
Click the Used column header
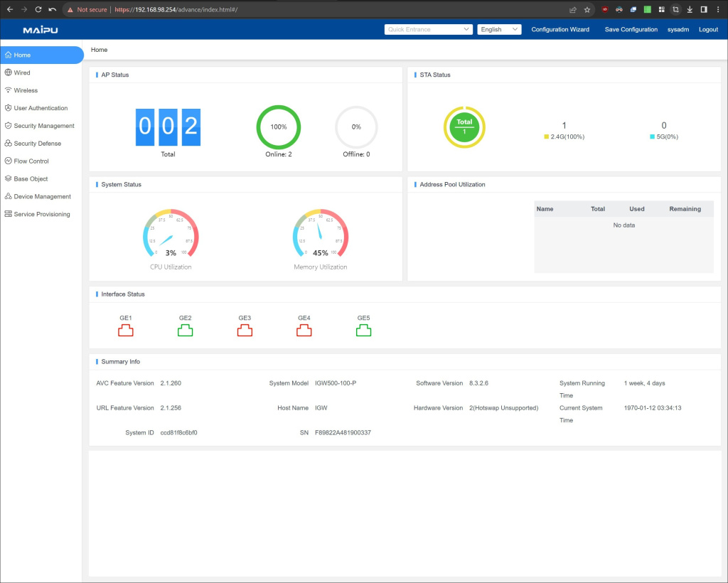click(636, 209)
